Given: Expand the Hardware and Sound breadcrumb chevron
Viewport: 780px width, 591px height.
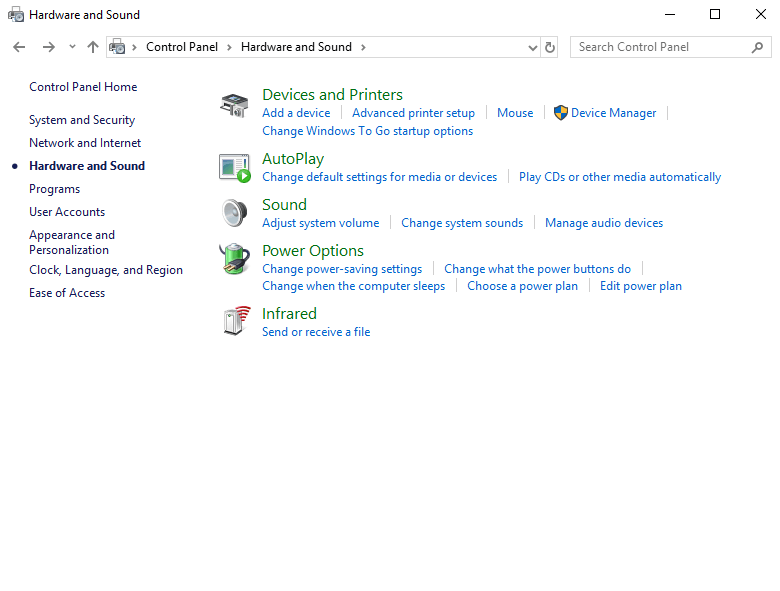Looking at the screenshot, I should (363, 47).
